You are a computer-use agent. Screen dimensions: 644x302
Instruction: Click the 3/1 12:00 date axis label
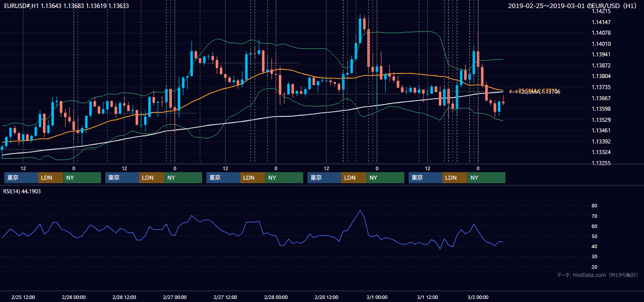(x=427, y=297)
